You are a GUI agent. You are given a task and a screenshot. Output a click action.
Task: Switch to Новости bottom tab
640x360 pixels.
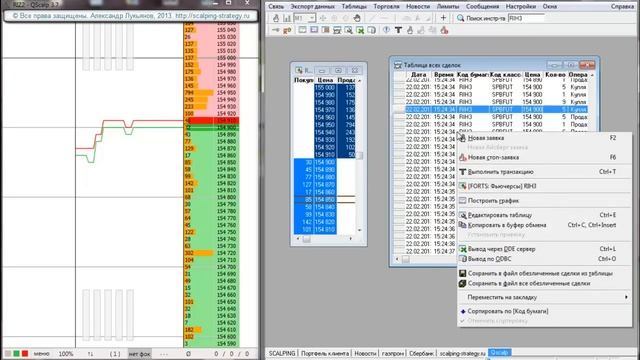coord(365,353)
